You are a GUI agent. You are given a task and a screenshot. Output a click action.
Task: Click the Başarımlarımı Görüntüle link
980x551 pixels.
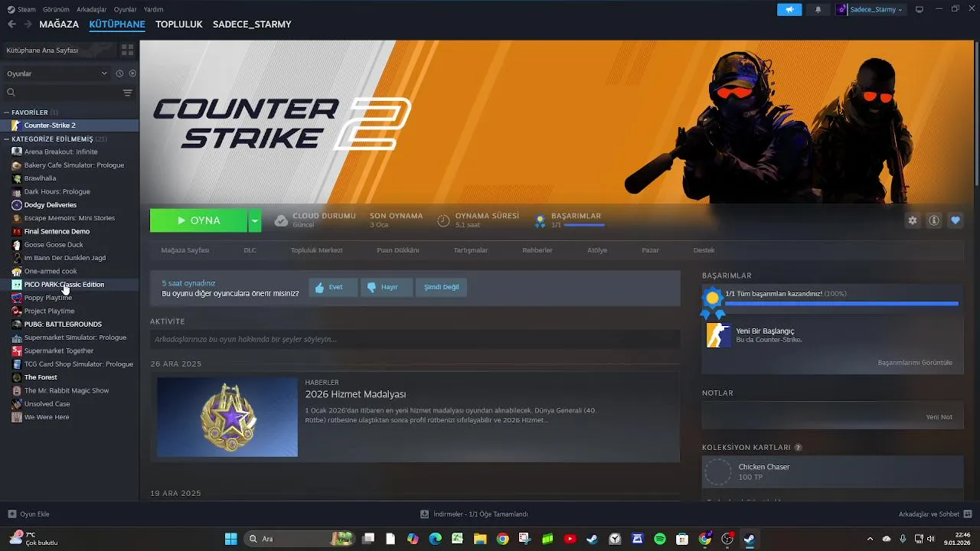click(915, 363)
